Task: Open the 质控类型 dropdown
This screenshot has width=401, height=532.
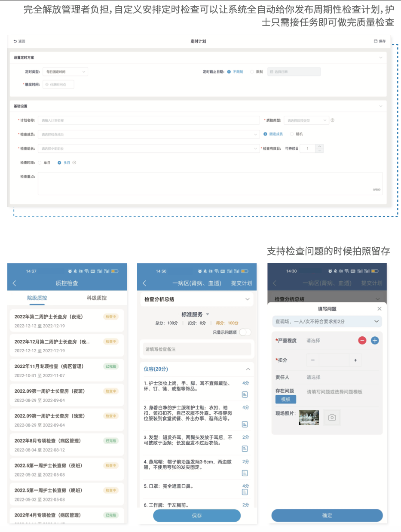Action: pyautogui.click(x=306, y=120)
